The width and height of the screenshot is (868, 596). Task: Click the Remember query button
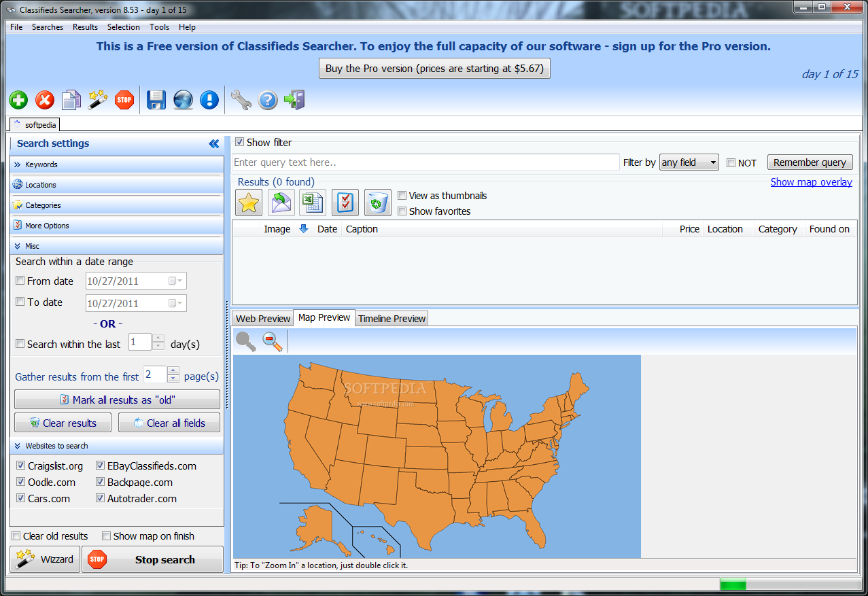point(810,162)
